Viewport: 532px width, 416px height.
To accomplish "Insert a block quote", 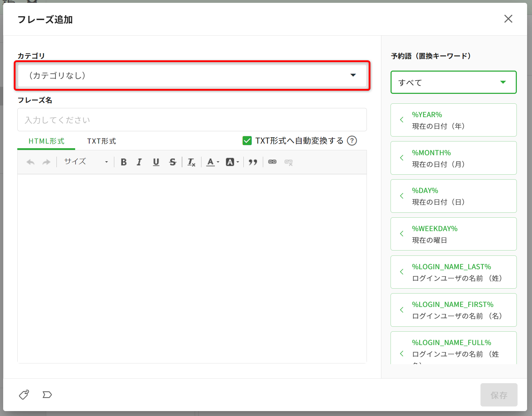I will (253, 162).
